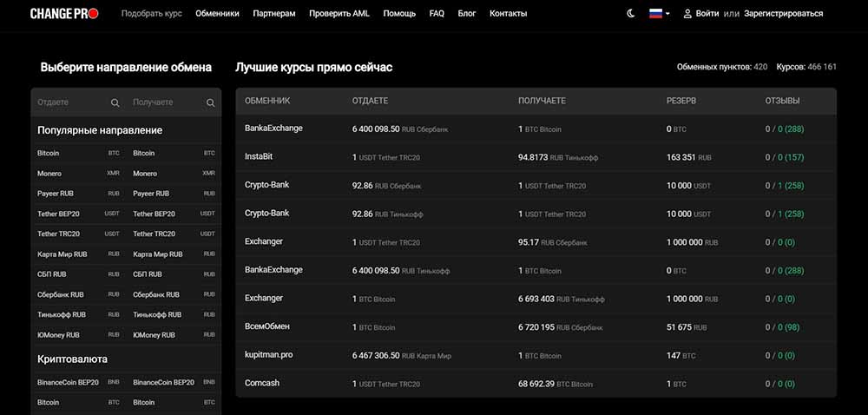Select Карта Мир RUB in Отдаете column
This screenshot has height=415, width=868.
click(x=79, y=254)
